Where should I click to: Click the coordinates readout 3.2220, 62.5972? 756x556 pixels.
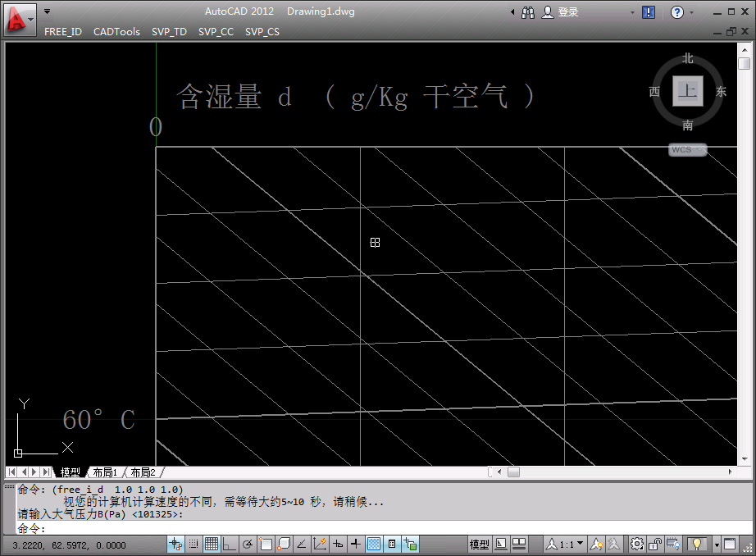point(69,545)
